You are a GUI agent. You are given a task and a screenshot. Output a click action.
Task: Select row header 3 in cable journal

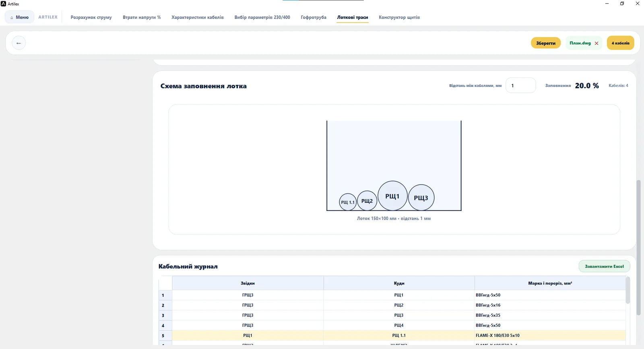pos(165,315)
